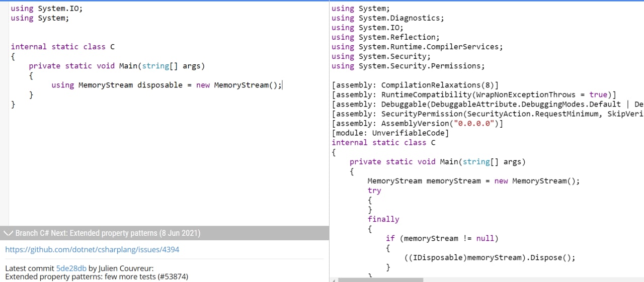Click 'using System.Diagnostics;' in right pane
The width and height of the screenshot is (644, 282).
pyautogui.click(x=388, y=18)
